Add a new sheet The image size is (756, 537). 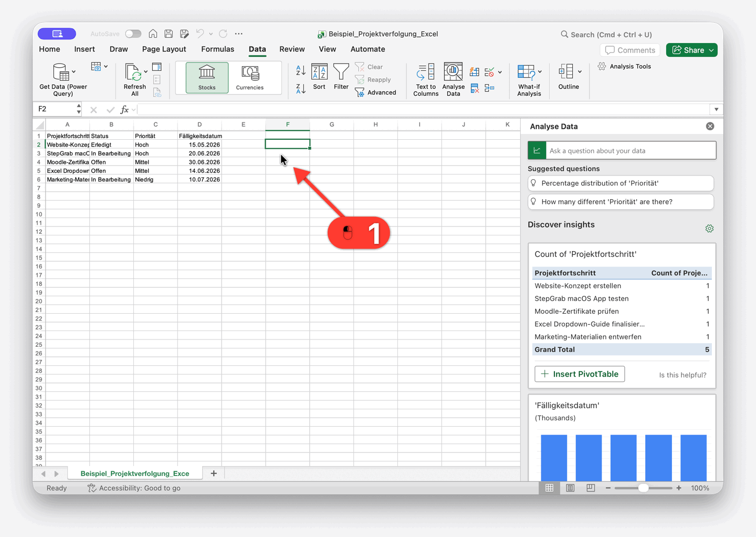point(214,473)
